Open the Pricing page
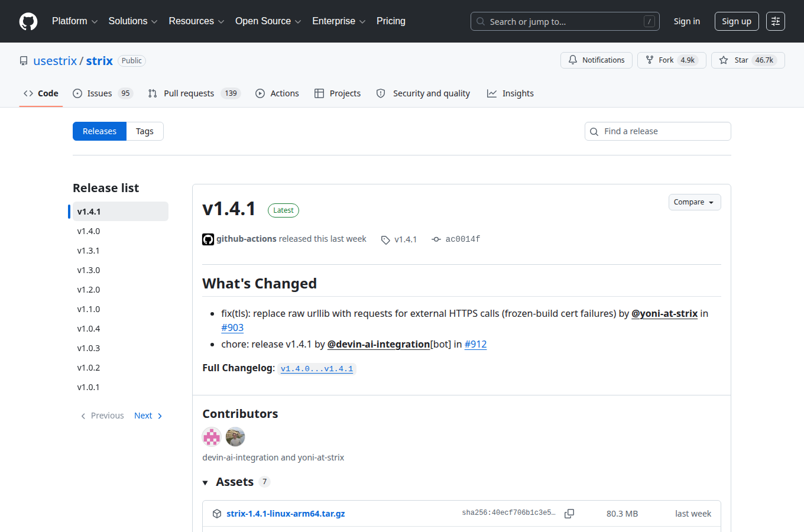 pos(391,21)
